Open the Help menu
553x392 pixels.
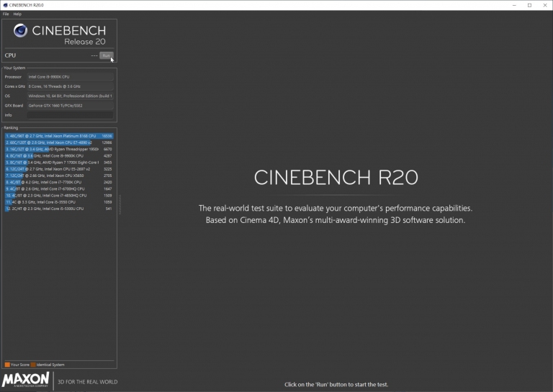[x=17, y=14]
